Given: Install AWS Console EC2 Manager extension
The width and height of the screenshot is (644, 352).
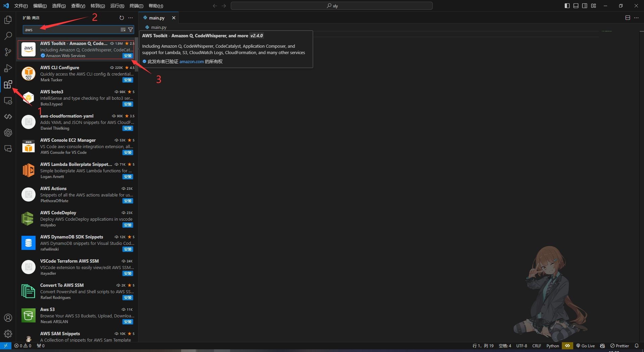Looking at the screenshot, I should click(x=128, y=152).
